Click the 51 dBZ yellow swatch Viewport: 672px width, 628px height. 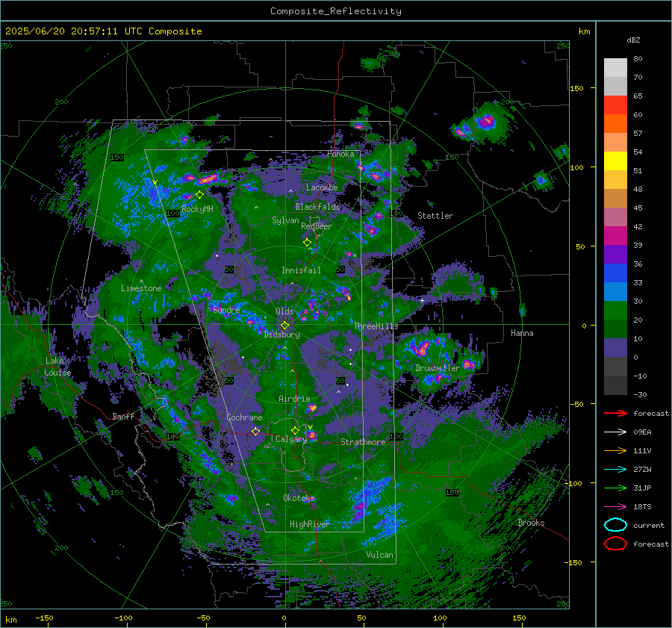[x=615, y=161]
